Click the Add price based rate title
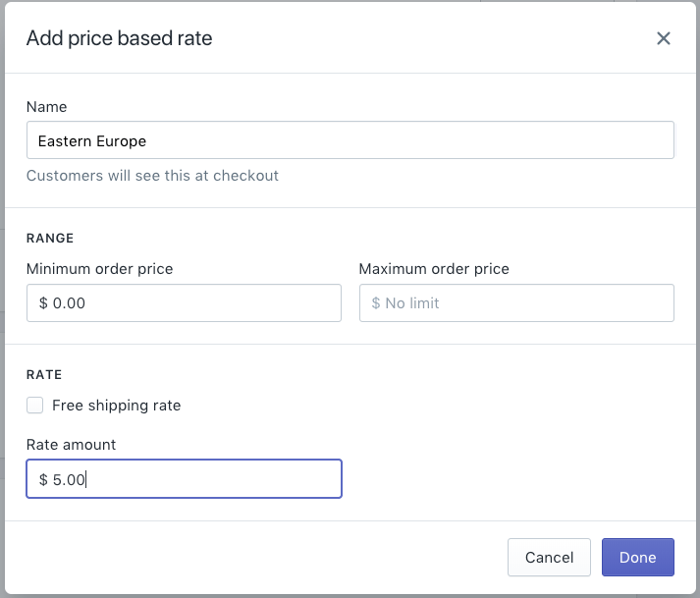Viewport: 700px width, 598px height. pyautogui.click(x=119, y=38)
